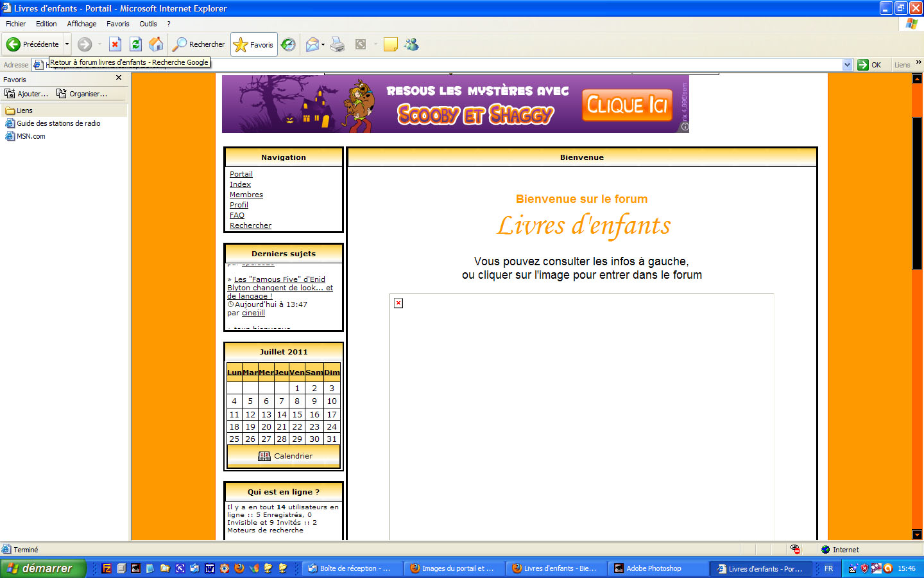This screenshot has width=924, height=578.
Task: Print the page with the printer icon
Action: (x=338, y=44)
